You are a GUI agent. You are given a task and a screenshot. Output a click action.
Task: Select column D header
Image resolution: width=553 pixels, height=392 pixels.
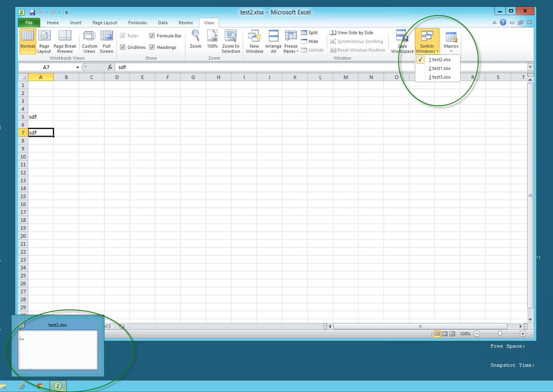[x=117, y=77]
